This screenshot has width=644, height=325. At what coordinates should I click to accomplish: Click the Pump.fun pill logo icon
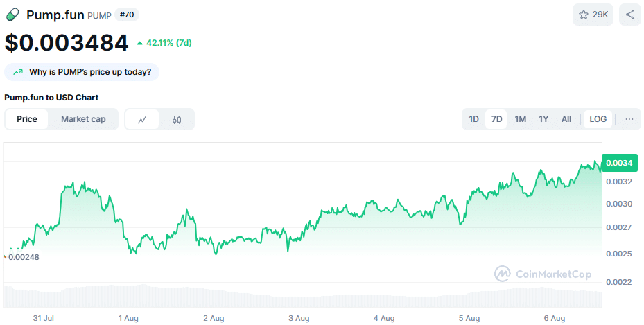click(x=12, y=15)
